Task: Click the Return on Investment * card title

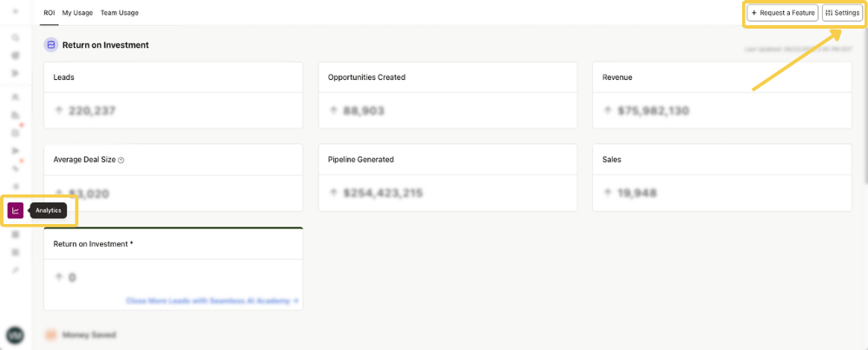Action: click(x=93, y=244)
